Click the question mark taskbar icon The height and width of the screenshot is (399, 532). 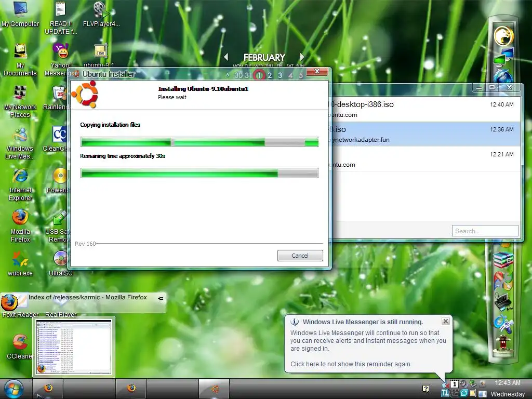[425, 389]
